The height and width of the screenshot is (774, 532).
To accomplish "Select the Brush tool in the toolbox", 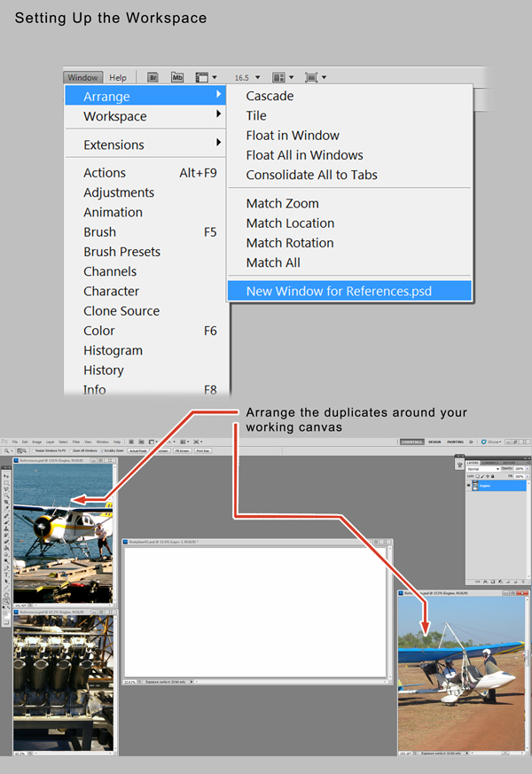I will [6, 522].
